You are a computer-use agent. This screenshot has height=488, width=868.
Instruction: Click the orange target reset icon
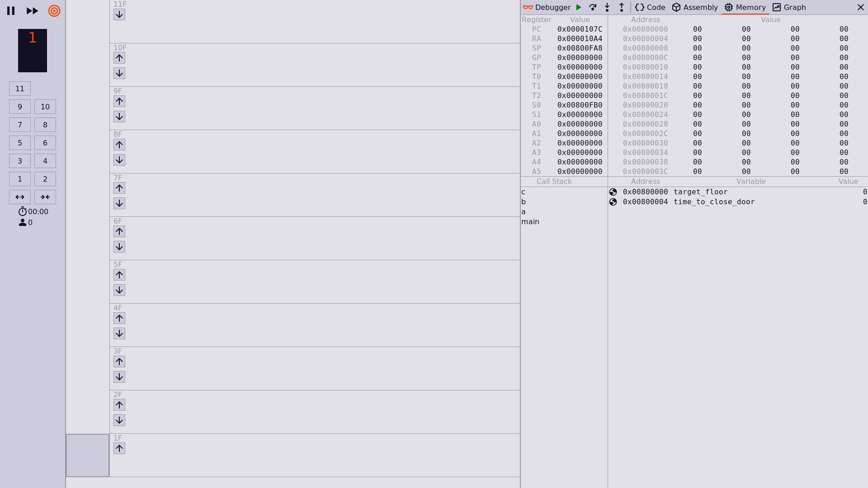pyautogui.click(x=54, y=11)
